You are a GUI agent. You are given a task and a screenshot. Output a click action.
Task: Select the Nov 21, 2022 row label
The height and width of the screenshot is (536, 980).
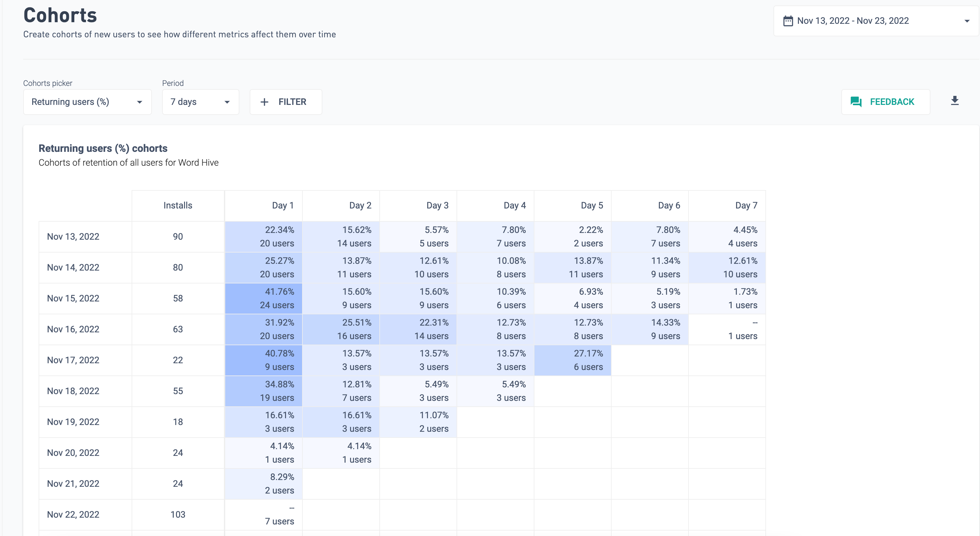73,484
